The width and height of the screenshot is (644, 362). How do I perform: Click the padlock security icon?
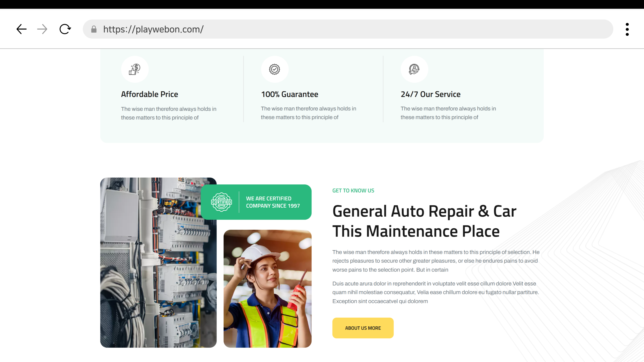click(94, 29)
